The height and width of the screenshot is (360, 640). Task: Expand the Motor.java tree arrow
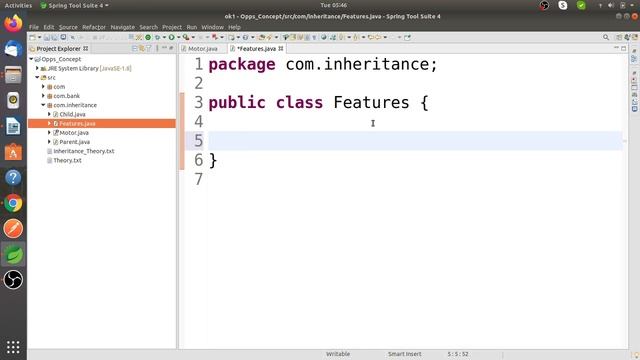[49, 133]
